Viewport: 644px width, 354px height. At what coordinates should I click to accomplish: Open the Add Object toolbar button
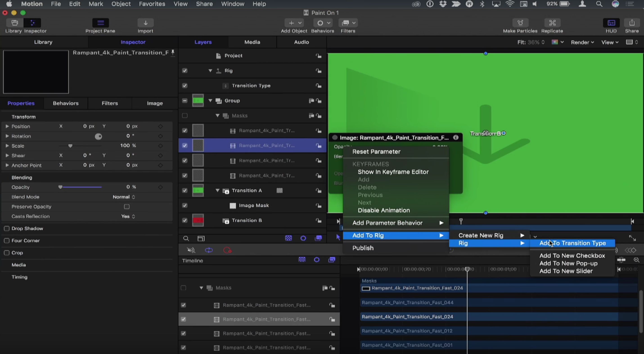294,23
